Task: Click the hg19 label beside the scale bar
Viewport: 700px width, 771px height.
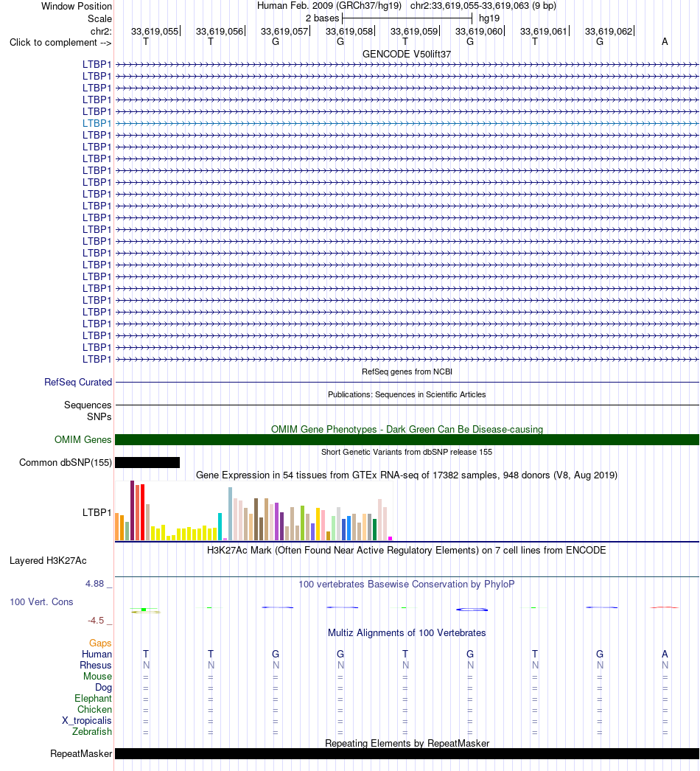Action: click(x=489, y=18)
